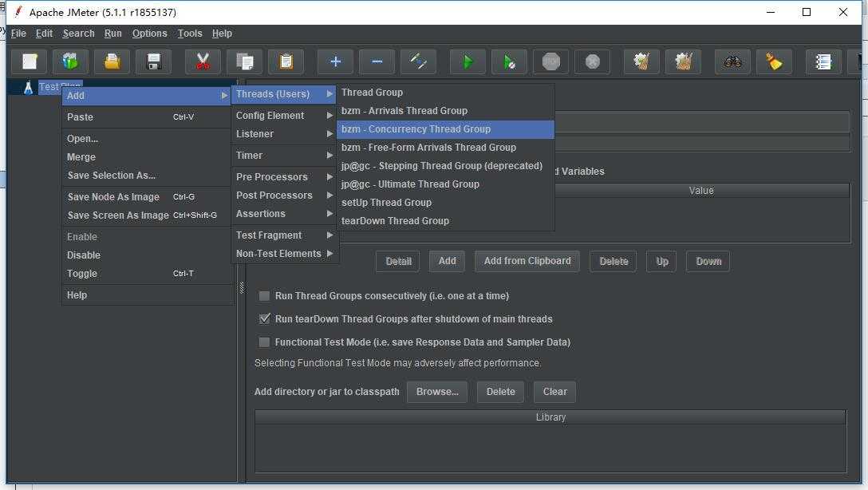
Task: Expand the Test Fragment submenu
Action: click(284, 235)
